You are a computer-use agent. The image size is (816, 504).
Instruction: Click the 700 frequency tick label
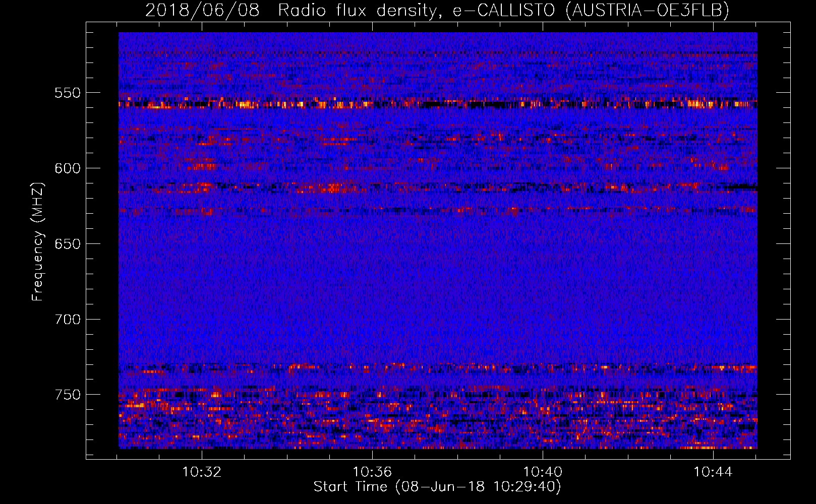(68, 320)
